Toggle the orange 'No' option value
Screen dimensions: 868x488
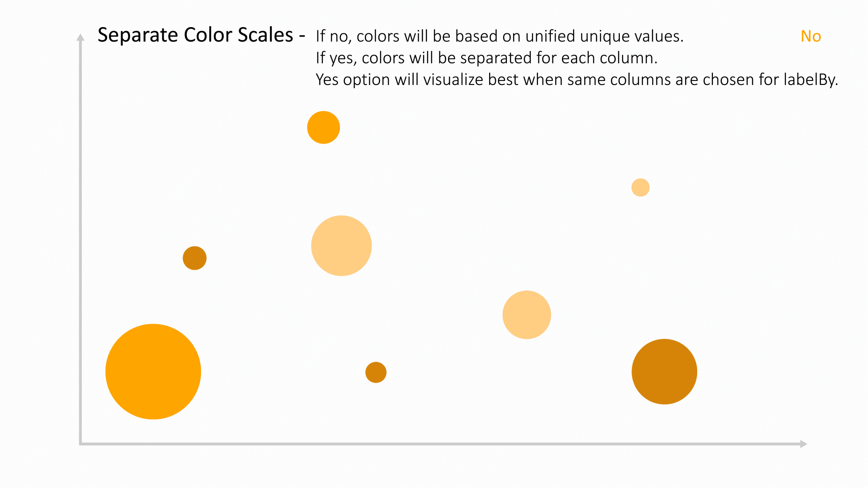pos(811,36)
